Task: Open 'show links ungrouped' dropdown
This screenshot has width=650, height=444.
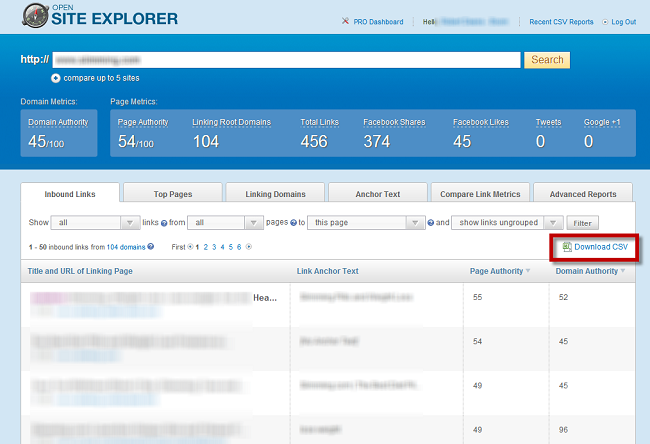Action: tap(507, 223)
